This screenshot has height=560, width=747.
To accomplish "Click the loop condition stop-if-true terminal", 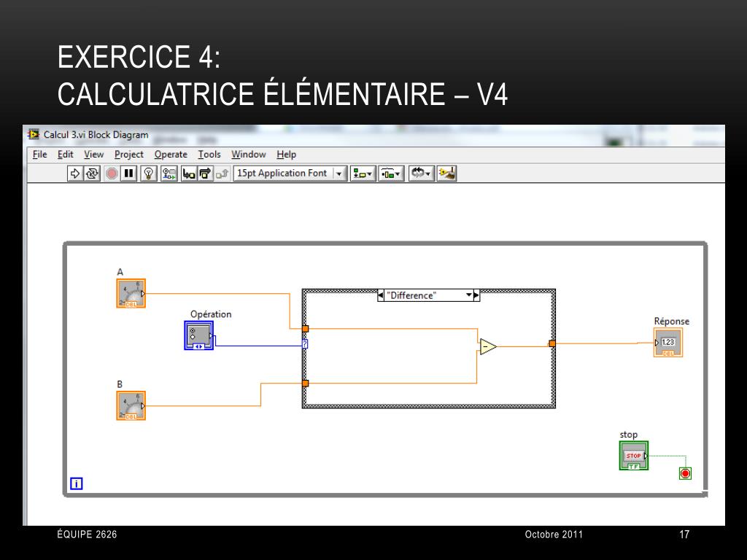I will [x=685, y=473].
